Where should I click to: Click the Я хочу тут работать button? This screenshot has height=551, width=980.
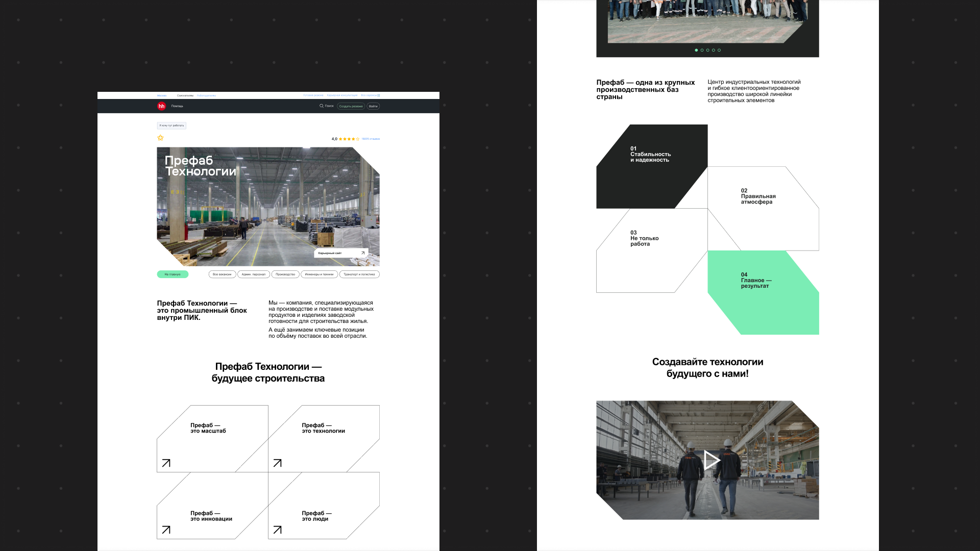click(x=171, y=126)
